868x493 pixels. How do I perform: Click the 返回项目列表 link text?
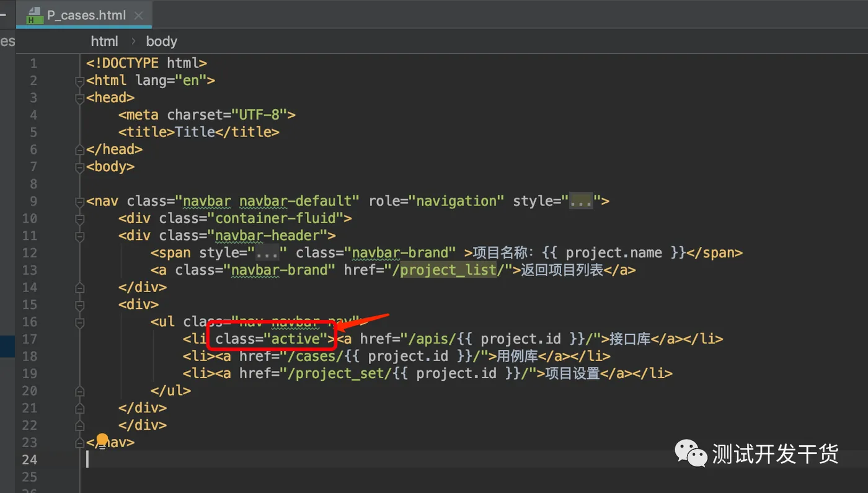[562, 270]
